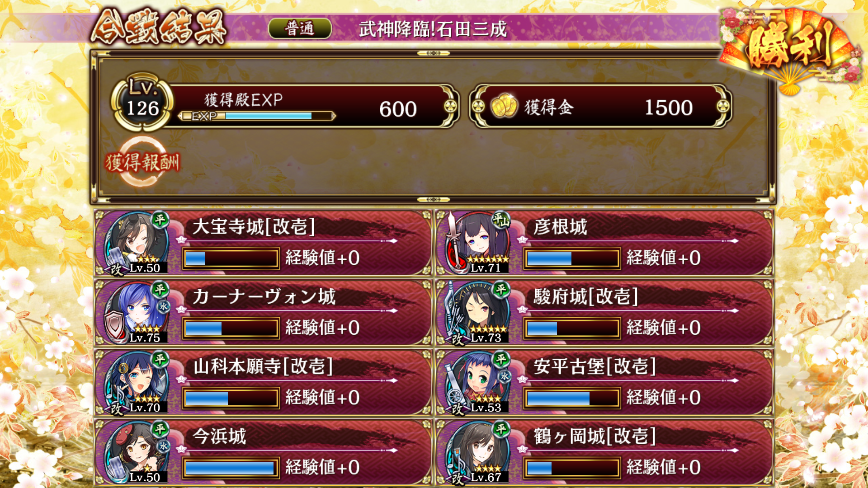868x488 pixels.
Task: Click the 山科本願寺[改壱] character portrait
Action: pyautogui.click(x=136, y=383)
